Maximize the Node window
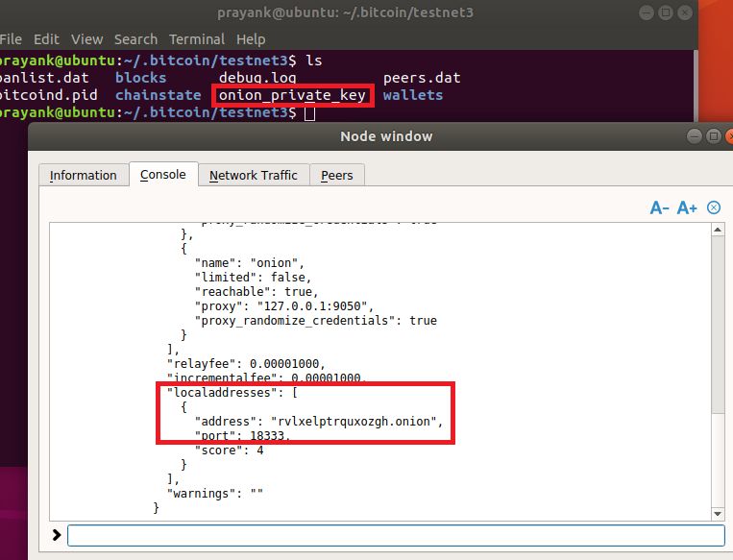This screenshot has width=733, height=560. [x=714, y=136]
